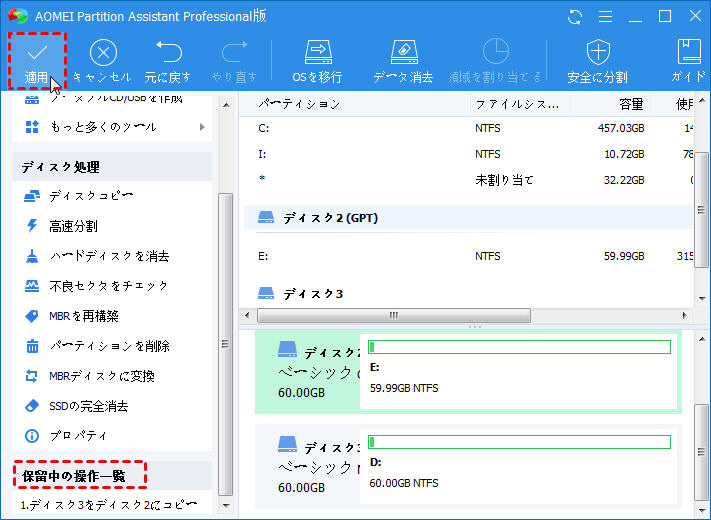Open もっと多くのツール (More Tools)
The image size is (711, 520).
point(103,127)
